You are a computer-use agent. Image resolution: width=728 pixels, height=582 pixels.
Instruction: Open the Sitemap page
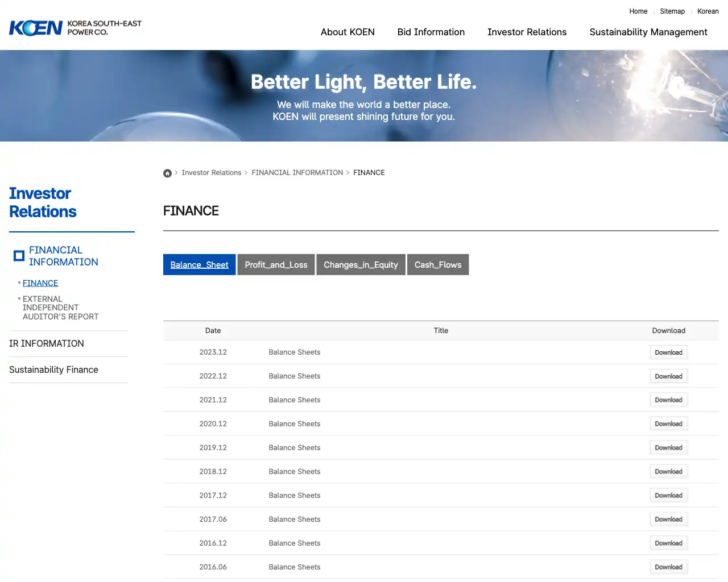672,11
